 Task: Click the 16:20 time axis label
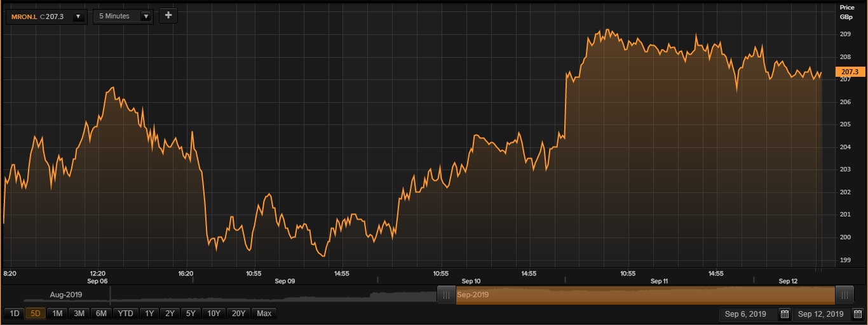coord(186,274)
